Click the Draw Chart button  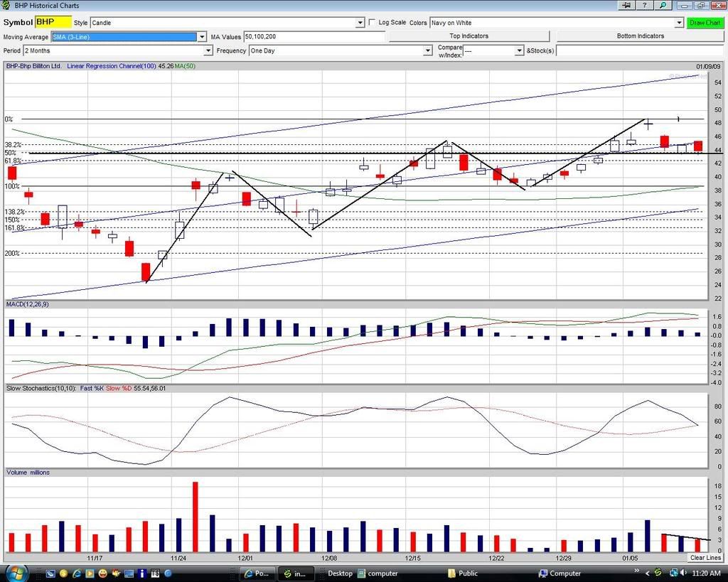tap(705, 23)
